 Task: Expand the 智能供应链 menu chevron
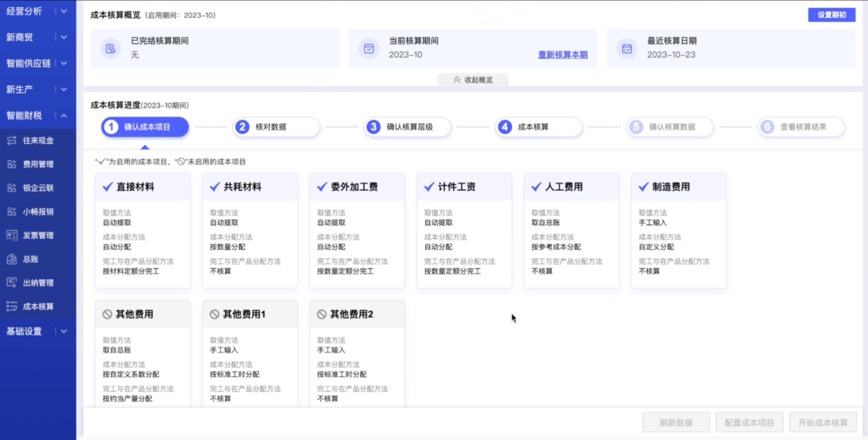pyautogui.click(x=63, y=64)
